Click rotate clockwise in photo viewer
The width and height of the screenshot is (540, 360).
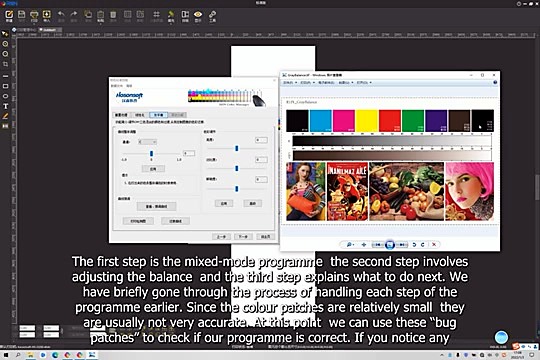[x=423, y=245]
